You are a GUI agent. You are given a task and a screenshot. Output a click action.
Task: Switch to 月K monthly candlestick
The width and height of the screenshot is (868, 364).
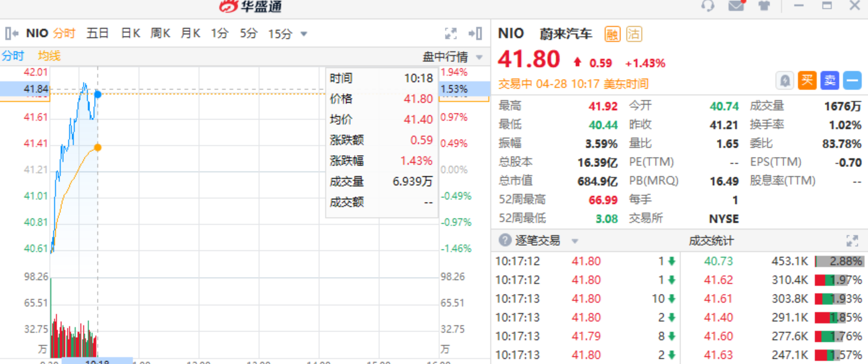tap(190, 33)
